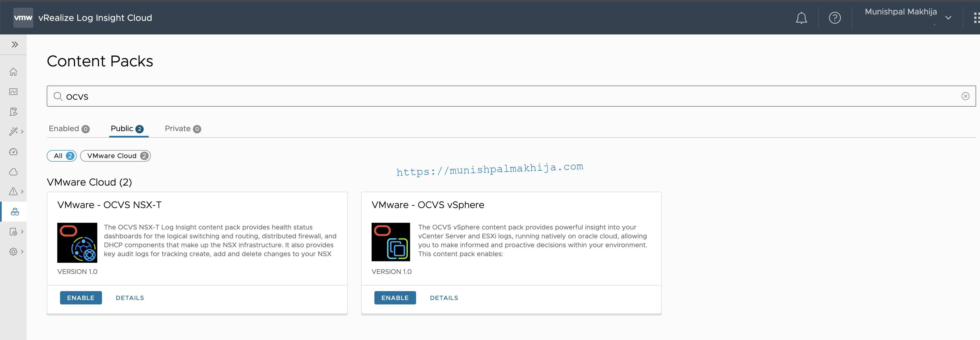The image size is (980, 340).
Task: Click the search magnifier icon
Action: (x=58, y=96)
